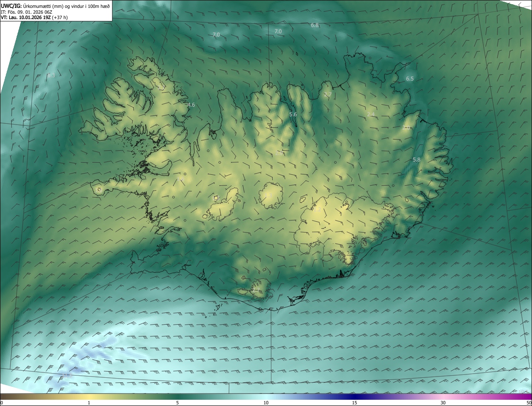Select the 6.5 value label on the map
Image resolution: width=532 pixels, height=406 pixels.
pyautogui.click(x=410, y=79)
